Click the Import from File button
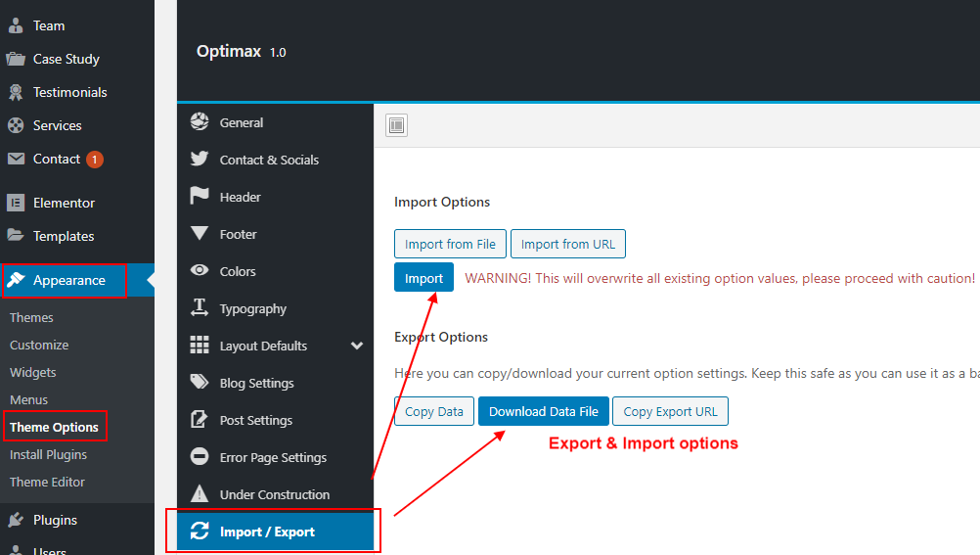The width and height of the screenshot is (980, 555). tap(450, 244)
